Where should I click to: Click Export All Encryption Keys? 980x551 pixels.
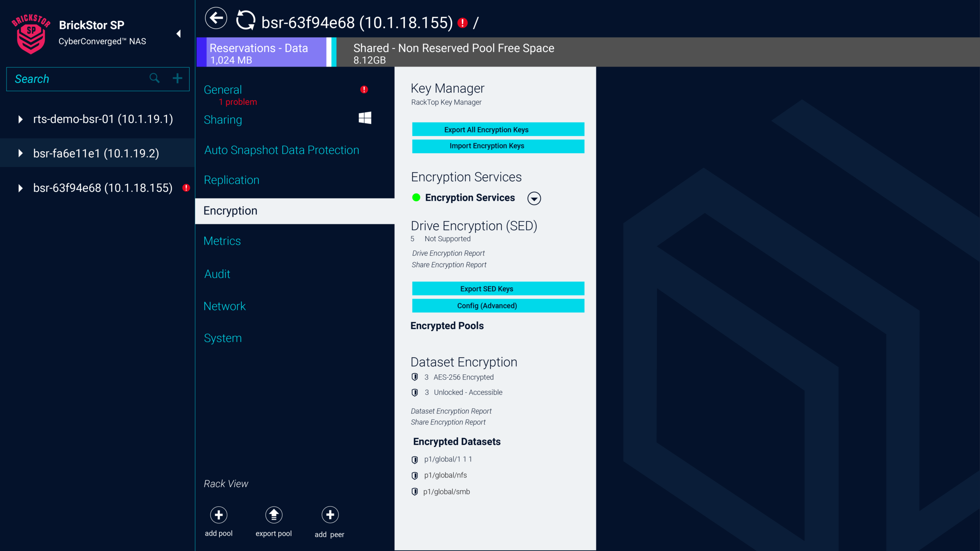pos(498,129)
